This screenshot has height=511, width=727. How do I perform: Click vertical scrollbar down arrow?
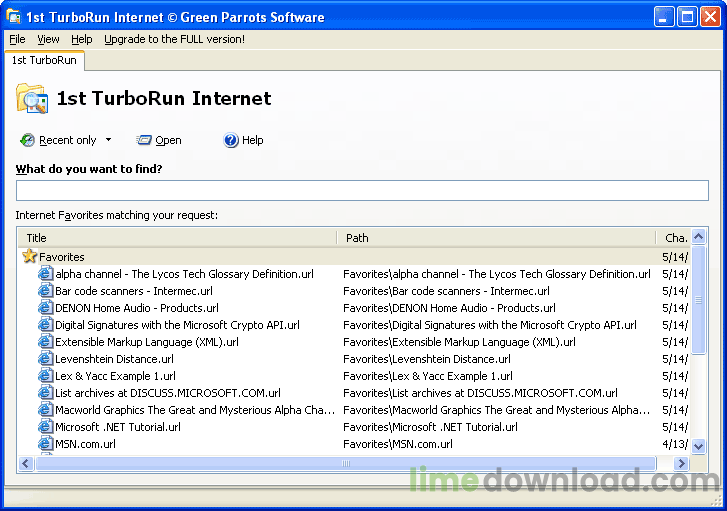[699, 446]
